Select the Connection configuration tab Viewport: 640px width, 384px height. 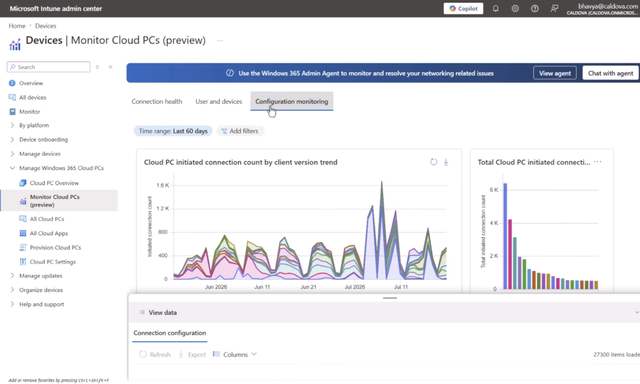[170, 333]
